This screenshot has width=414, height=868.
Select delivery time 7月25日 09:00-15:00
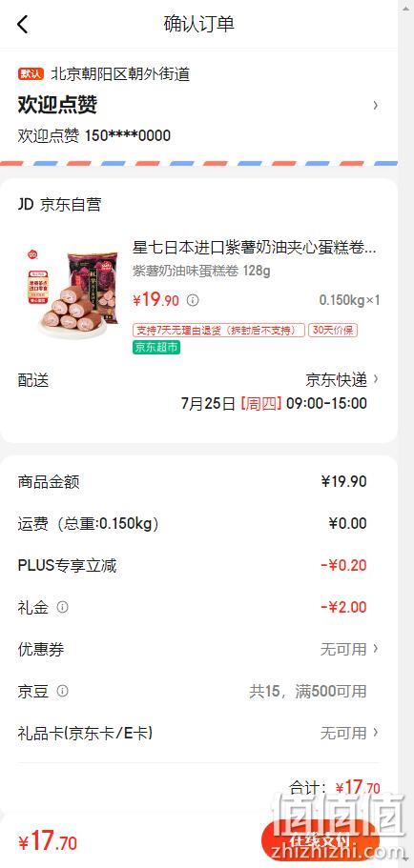pyautogui.click(x=274, y=403)
